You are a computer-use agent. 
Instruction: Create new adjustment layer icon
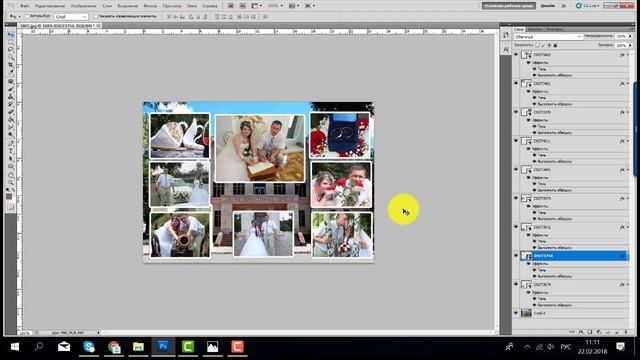click(x=599, y=332)
